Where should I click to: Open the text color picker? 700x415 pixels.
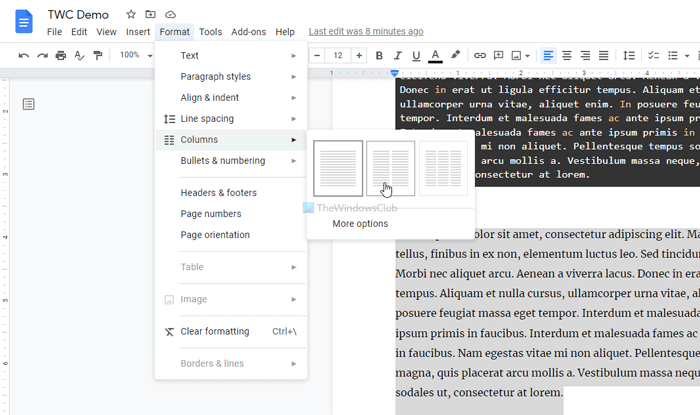pos(435,56)
